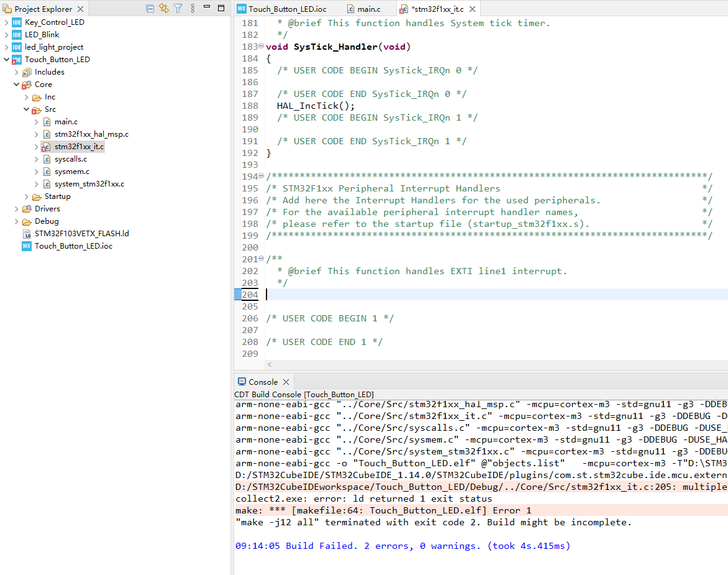Fold comment block at line 194
The height and width of the screenshot is (575, 728).
point(262,175)
